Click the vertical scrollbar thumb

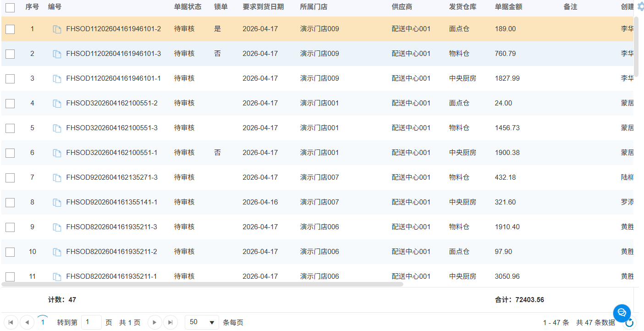[x=636, y=46]
